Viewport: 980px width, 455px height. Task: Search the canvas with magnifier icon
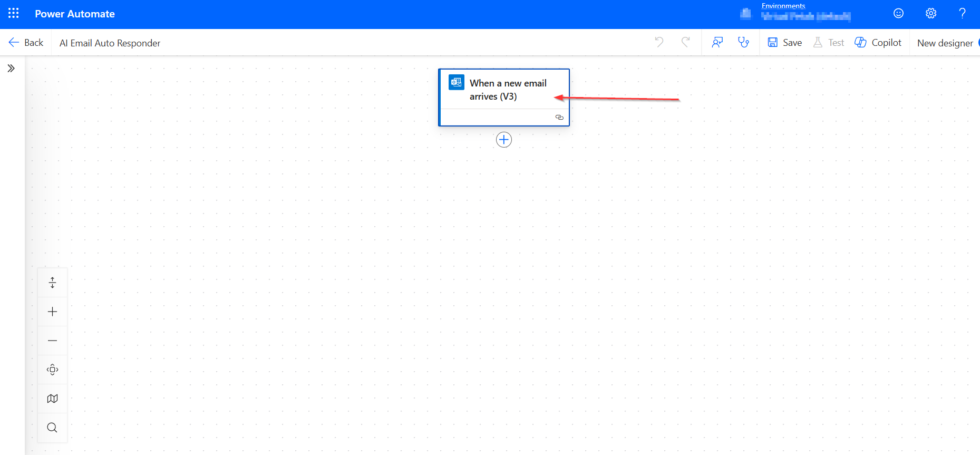point(52,428)
